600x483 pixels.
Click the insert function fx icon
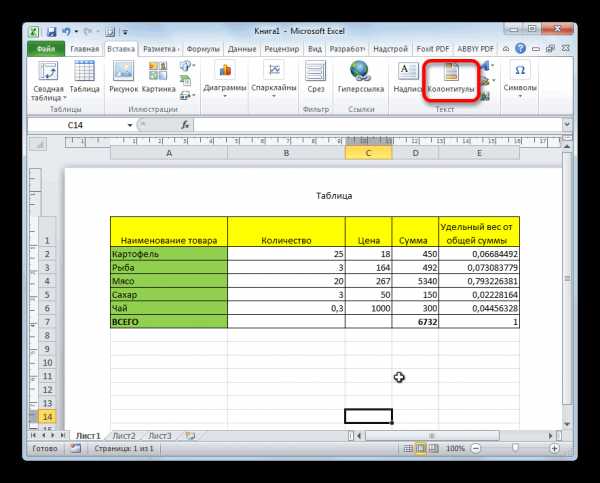[185, 125]
